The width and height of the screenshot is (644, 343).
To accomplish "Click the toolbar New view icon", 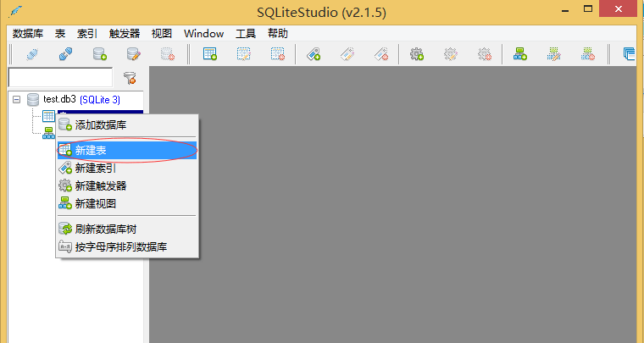I will pyautogui.click(x=520, y=54).
